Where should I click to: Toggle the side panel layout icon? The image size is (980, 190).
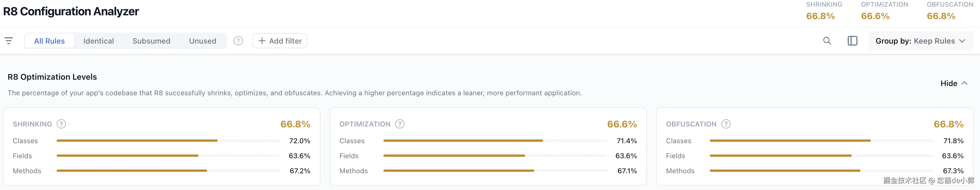tap(852, 41)
